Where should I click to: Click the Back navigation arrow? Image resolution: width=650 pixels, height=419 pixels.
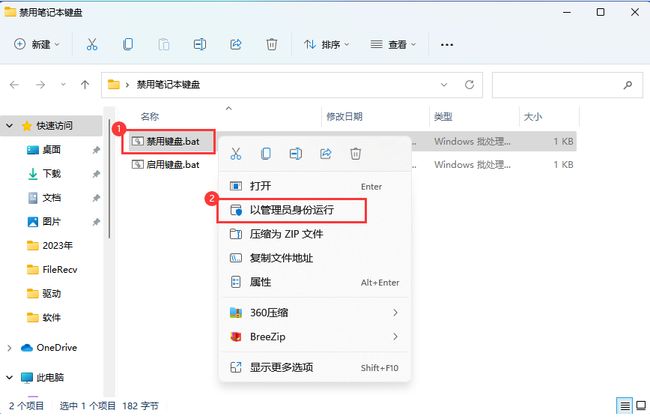coord(15,85)
